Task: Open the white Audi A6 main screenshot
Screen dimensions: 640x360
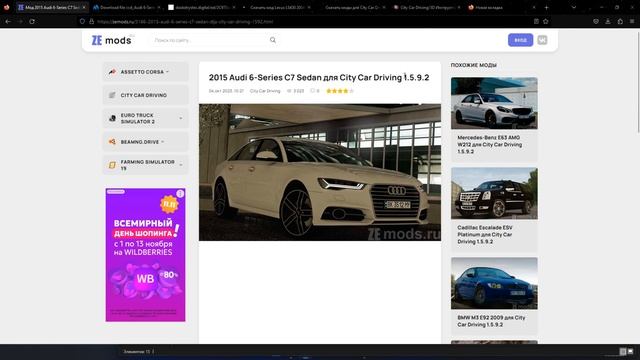Action: (x=320, y=172)
